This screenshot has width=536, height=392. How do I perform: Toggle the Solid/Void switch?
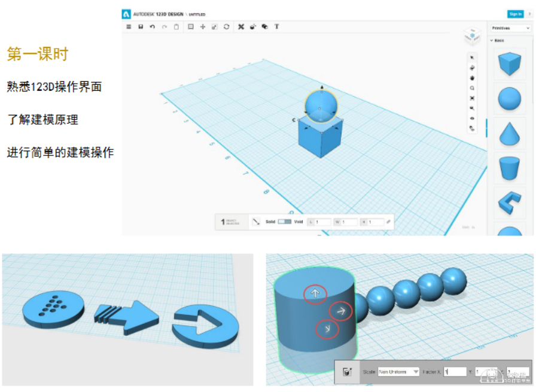click(285, 222)
